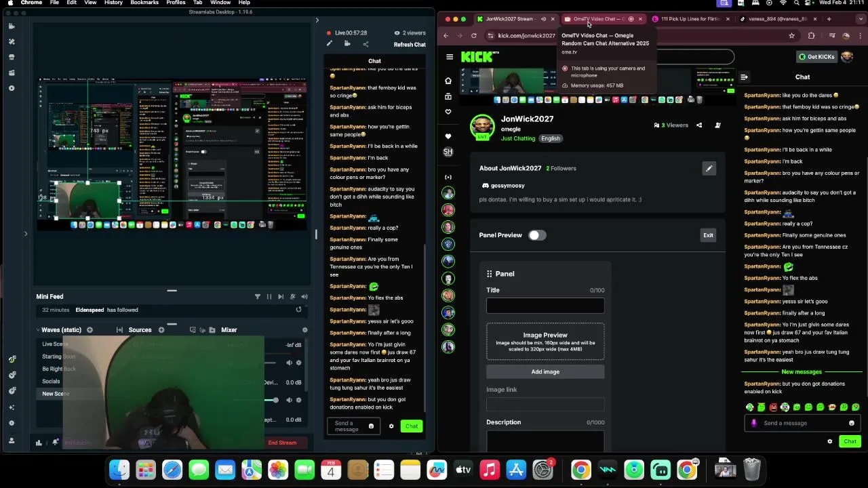This screenshot has width=868, height=488.
Task: Open Kick chat settings gear
Action: 829,441
